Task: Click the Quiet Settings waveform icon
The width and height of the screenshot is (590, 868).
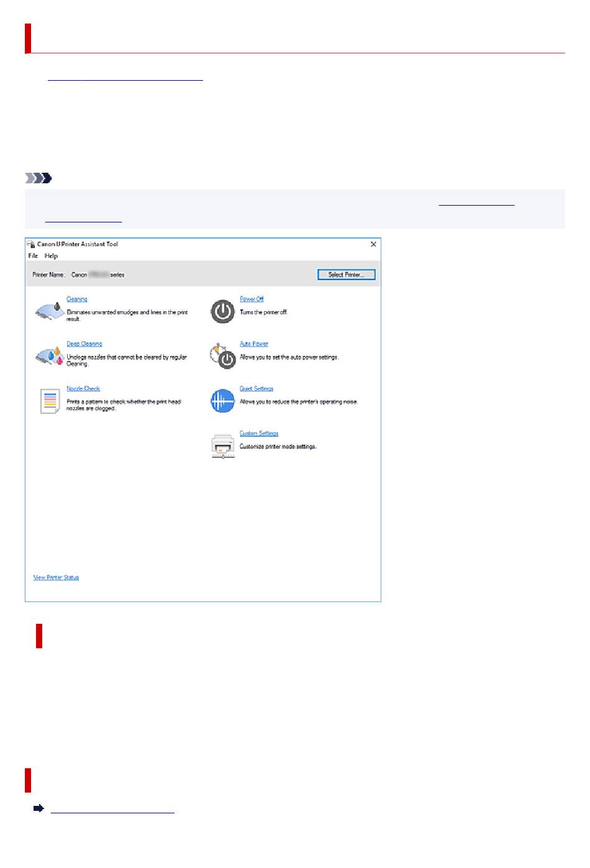Action: [x=222, y=401]
